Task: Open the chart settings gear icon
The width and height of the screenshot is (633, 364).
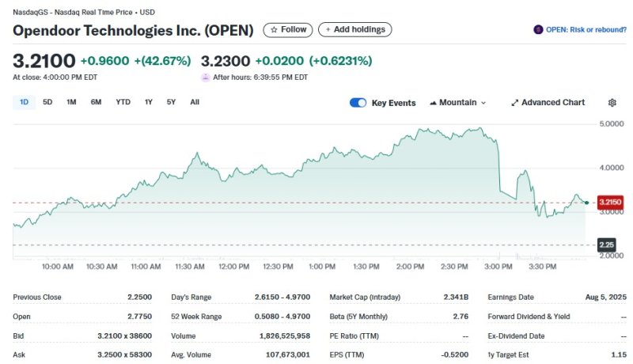Action: 612,103
